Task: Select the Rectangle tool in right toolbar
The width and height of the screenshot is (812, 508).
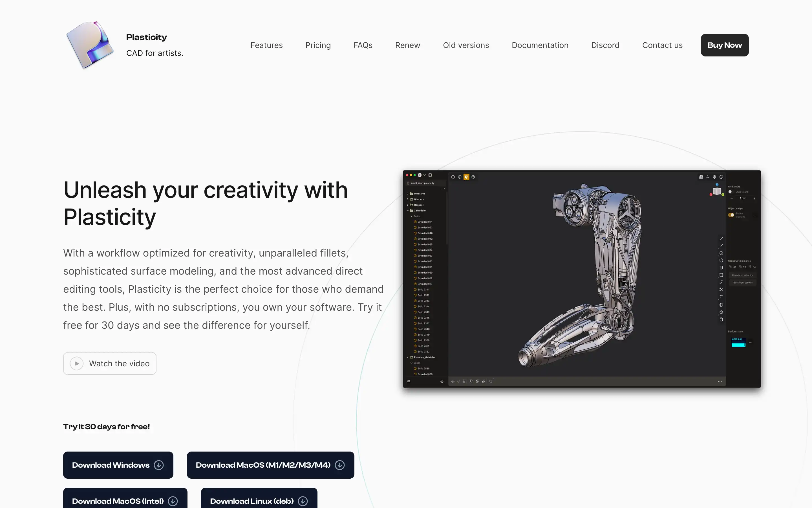Action: 721,275
